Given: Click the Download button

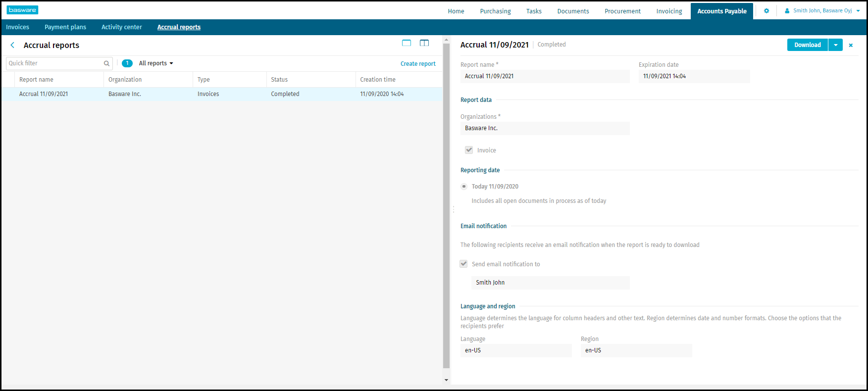Looking at the screenshot, I should [808, 45].
